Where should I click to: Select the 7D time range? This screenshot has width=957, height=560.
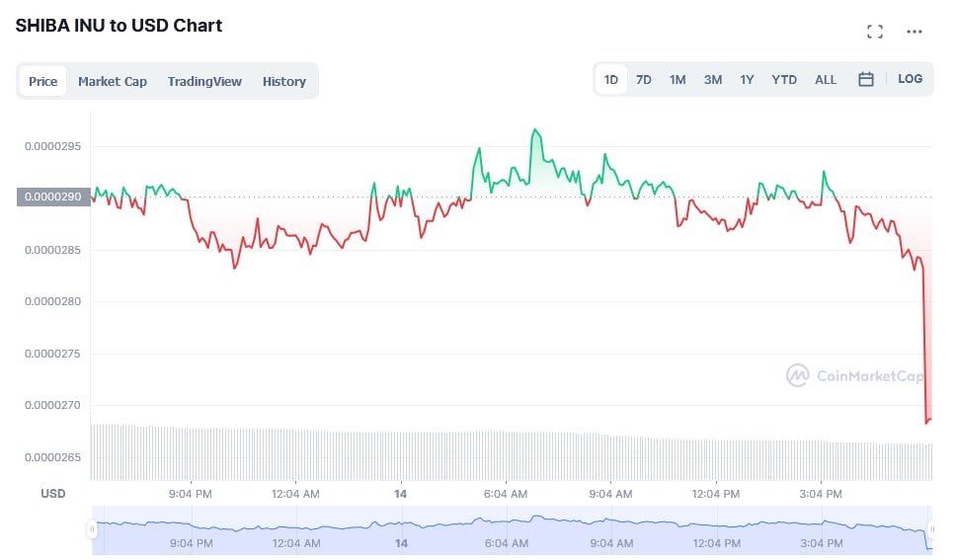coord(643,79)
